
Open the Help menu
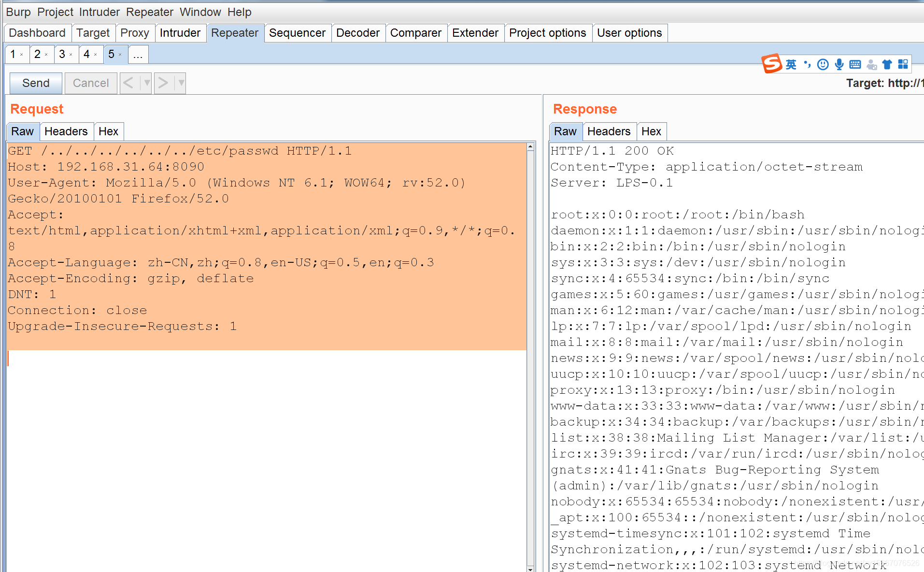click(x=240, y=12)
